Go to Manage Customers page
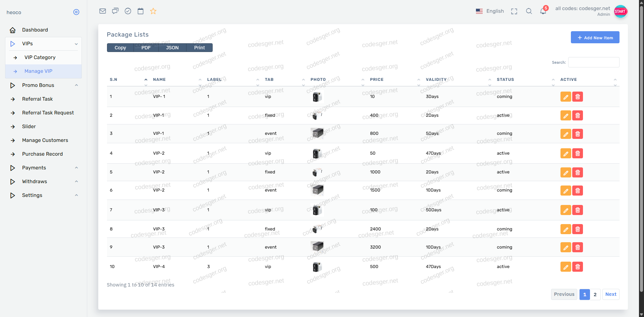Image resolution: width=644 pixels, height=317 pixels. 45,140
